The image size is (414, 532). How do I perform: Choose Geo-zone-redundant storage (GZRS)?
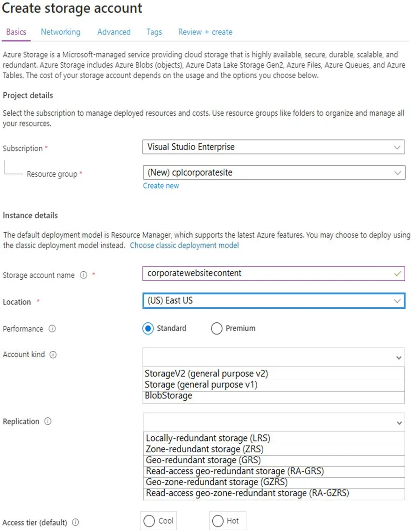tap(274, 482)
